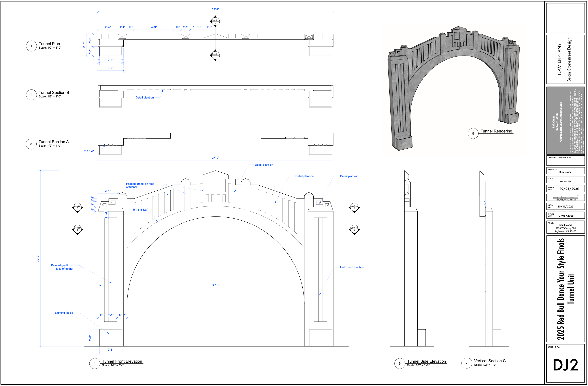Viewport: 588px width, 386px height.
Task: Expand the Tunnel Section A label
Action: point(54,142)
